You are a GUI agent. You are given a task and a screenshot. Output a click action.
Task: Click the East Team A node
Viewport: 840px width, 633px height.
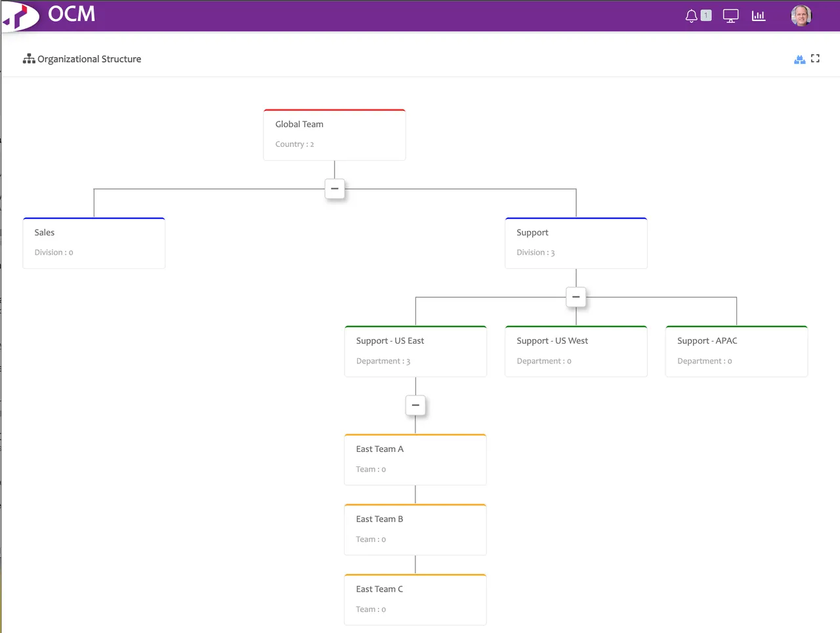(x=415, y=459)
